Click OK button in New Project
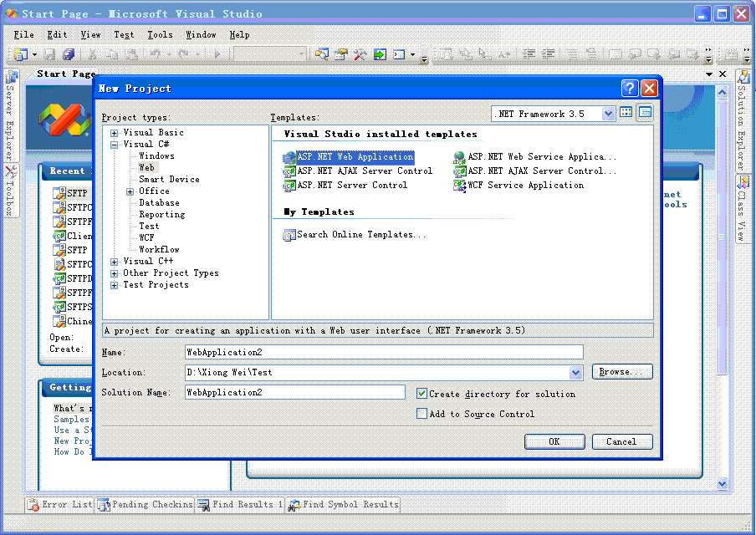 [554, 441]
